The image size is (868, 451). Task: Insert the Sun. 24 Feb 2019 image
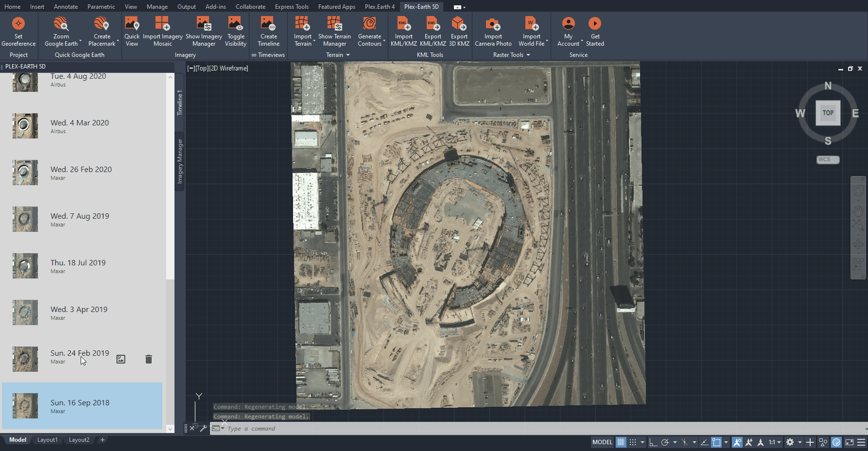[121, 359]
